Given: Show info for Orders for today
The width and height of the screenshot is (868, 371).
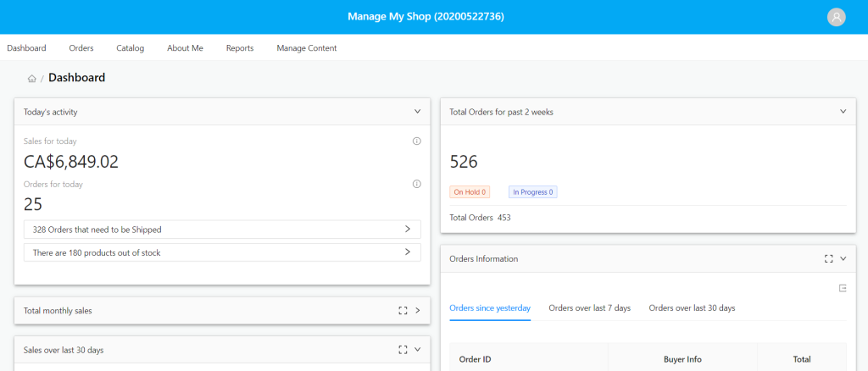Looking at the screenshot, I should pos(417,184).
